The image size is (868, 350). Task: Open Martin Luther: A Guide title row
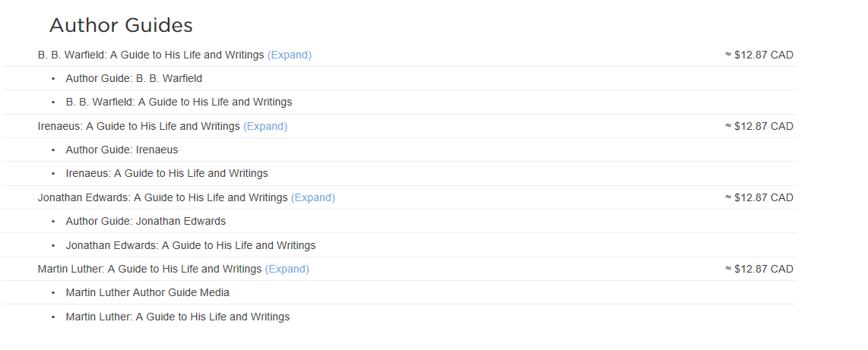(150, 269)
